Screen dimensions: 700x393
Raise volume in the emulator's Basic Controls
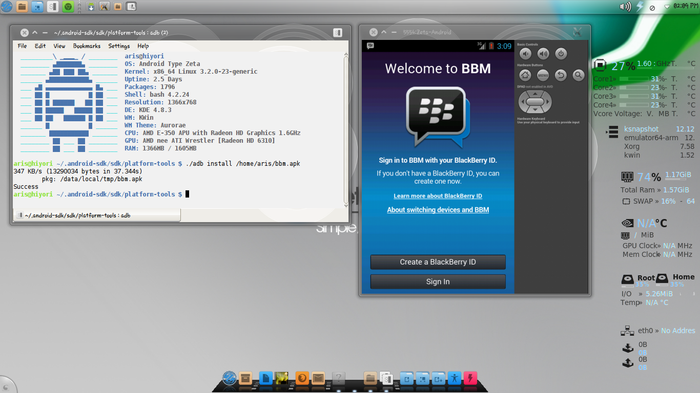pos(543,54)
